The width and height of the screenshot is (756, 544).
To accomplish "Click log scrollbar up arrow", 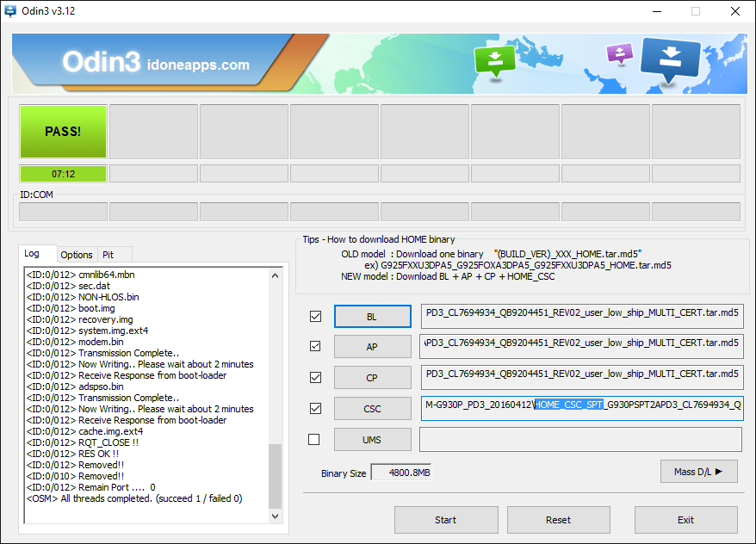I will (275, 275).
